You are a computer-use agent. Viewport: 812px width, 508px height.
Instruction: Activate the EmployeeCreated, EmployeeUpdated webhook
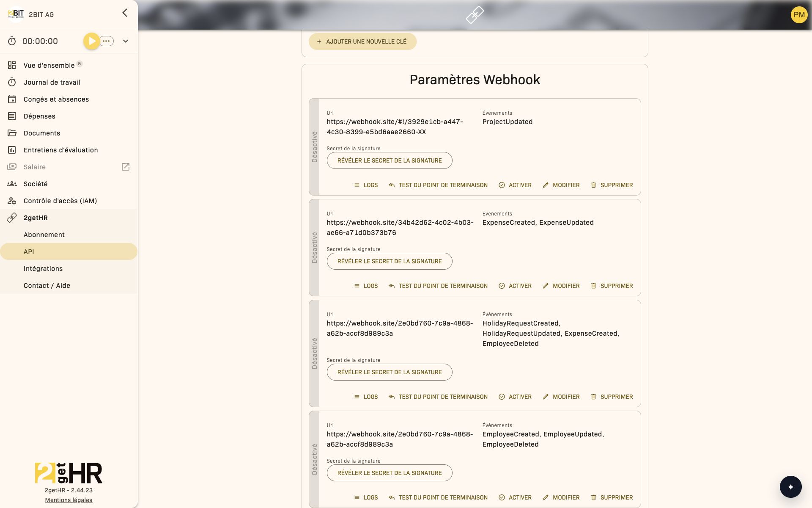(515, 497)
